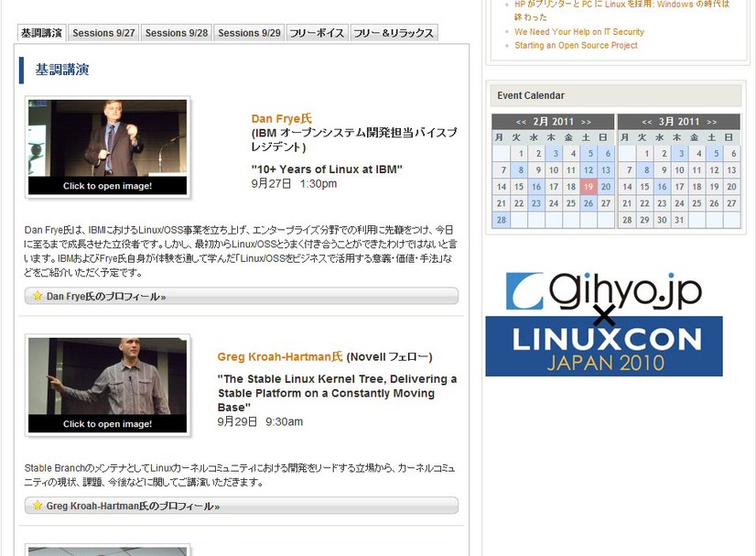Click the Greg Kroah-Hartman氏 name link
The width and height of the screenshot is (756, 556).
point(280,356)
